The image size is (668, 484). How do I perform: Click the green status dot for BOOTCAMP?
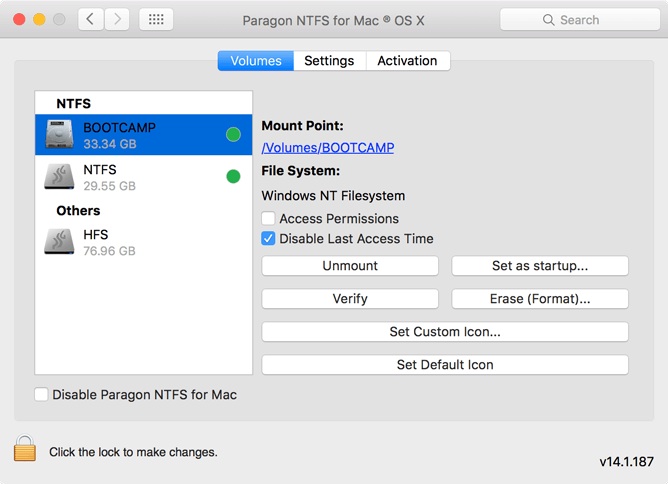[x=233, y=135]
